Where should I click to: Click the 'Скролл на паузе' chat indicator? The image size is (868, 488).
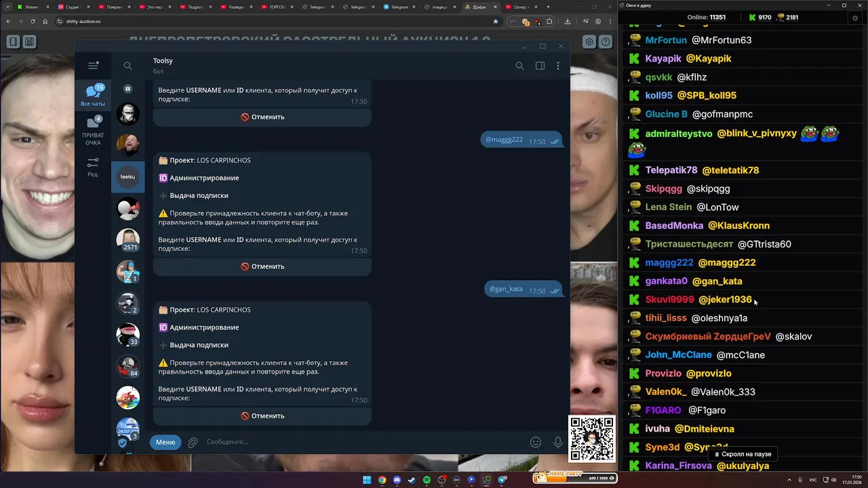[743, 454]
